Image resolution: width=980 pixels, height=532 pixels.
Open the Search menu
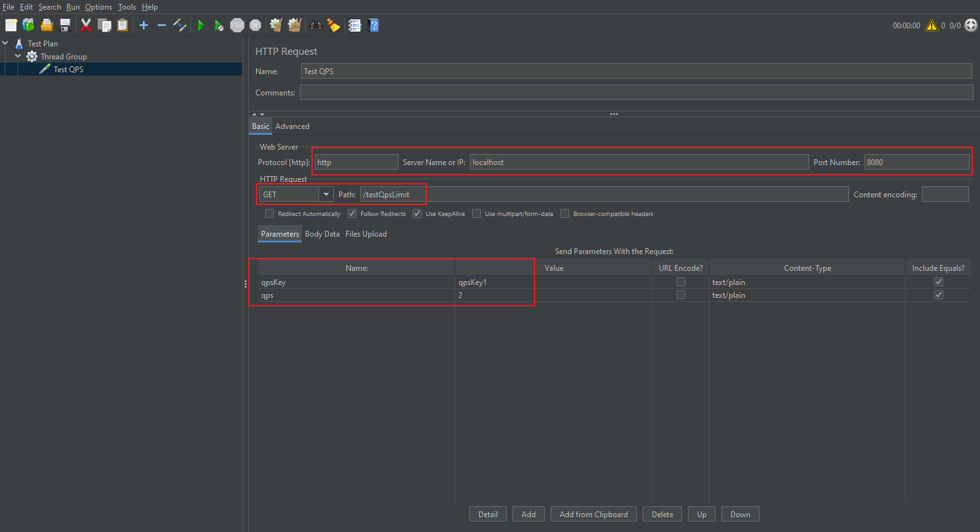tap(50, 7)
